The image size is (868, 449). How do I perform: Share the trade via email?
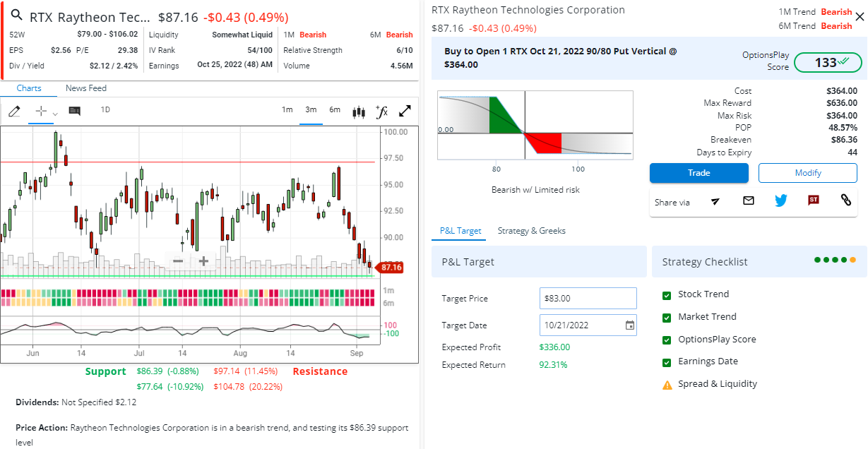(749, 201)
